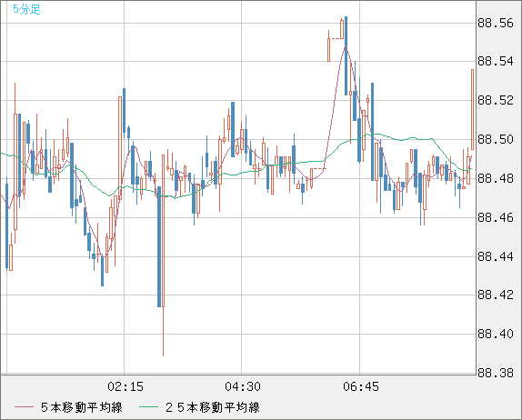This screenshot has width=522, height=420.
Task: Click the 88.50 price axis label
Action: pos(496,139)
